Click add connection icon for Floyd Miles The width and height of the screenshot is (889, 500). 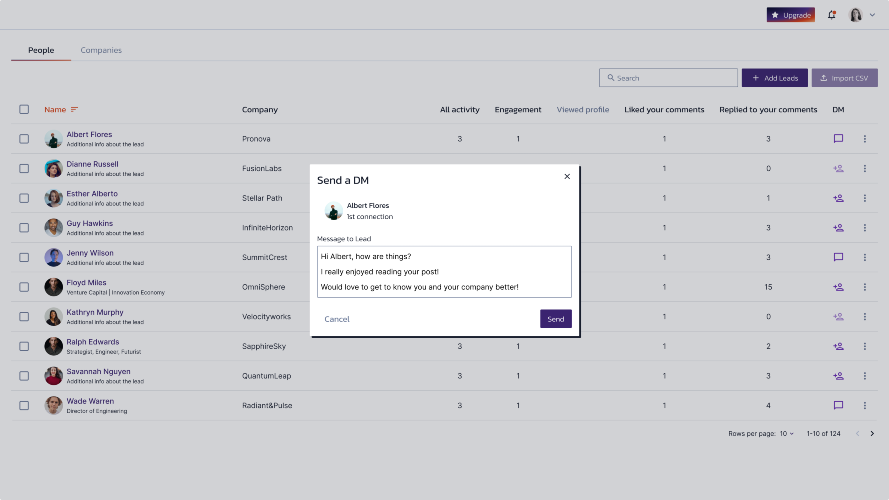(x=838, y=287)
